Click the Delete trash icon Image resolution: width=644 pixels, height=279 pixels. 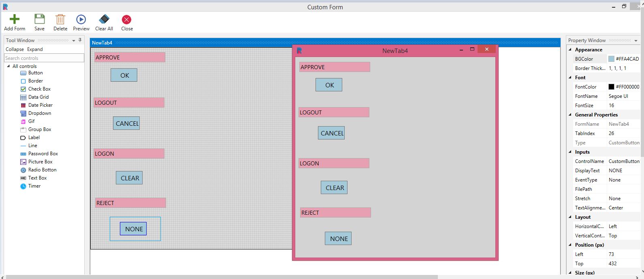pyautogui.click(x=60, y=19)
